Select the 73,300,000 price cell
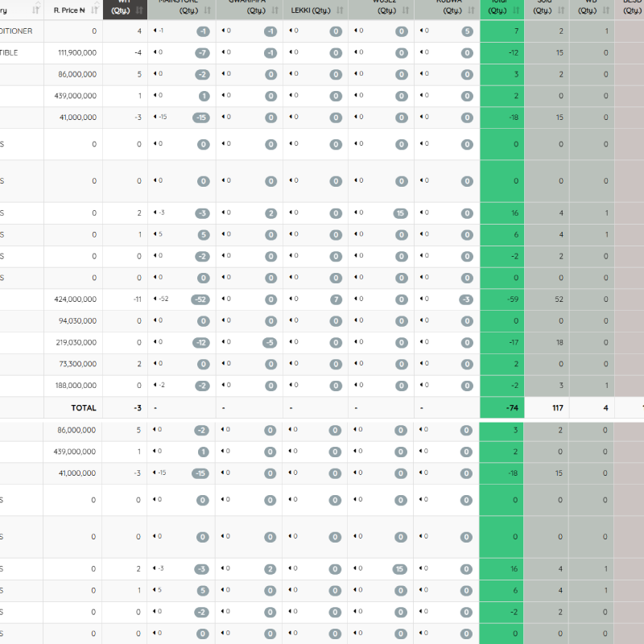Image resolution: width=644 pixels, height=644 pixels. [73, 364]
